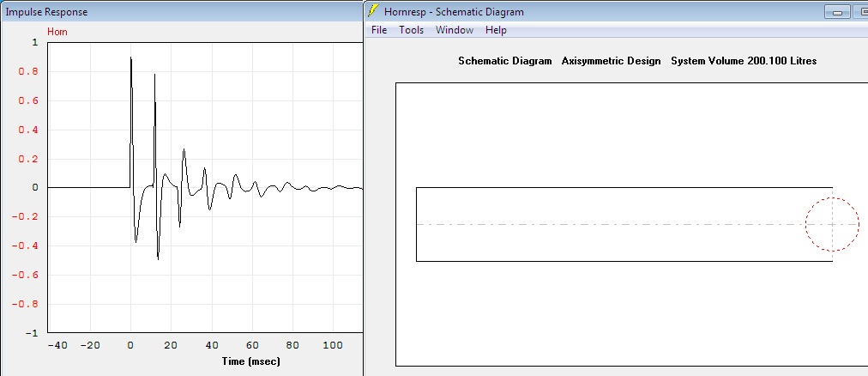Viewport: 868px width, 376px height.
Task: Click the 0.8 value on vertical axis
Action: coord(27,71)
